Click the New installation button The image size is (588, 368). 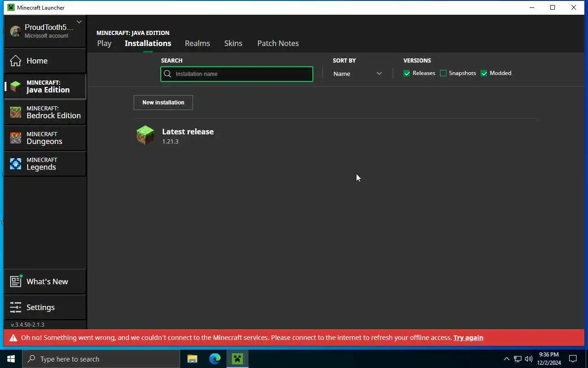point(163,103)
